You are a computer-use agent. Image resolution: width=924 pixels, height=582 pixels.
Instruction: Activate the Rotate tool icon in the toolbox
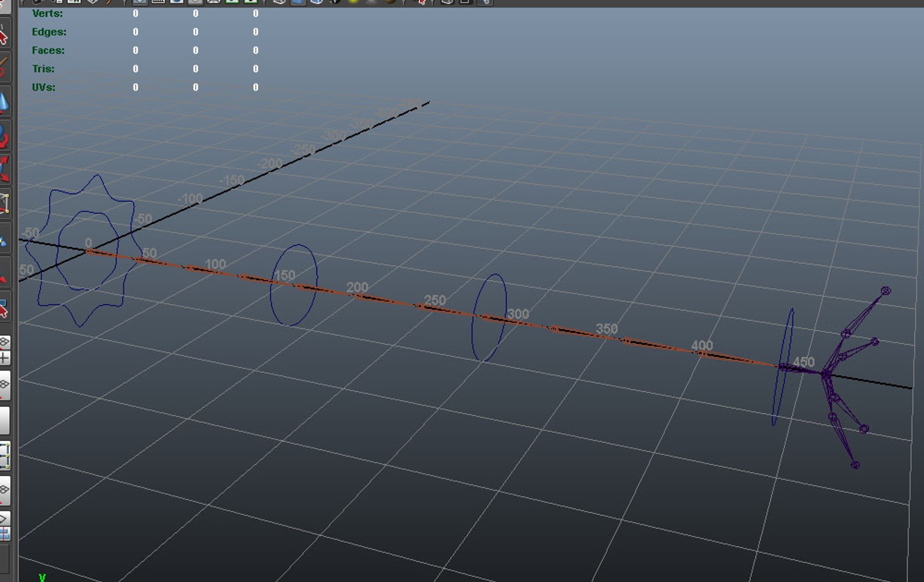tap(4, 136)
